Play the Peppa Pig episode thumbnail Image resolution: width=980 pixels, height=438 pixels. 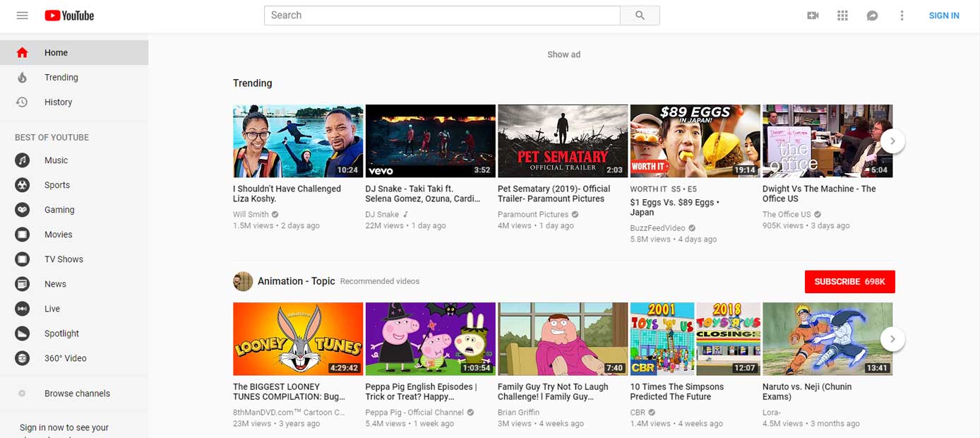click(x=430, y=339)
